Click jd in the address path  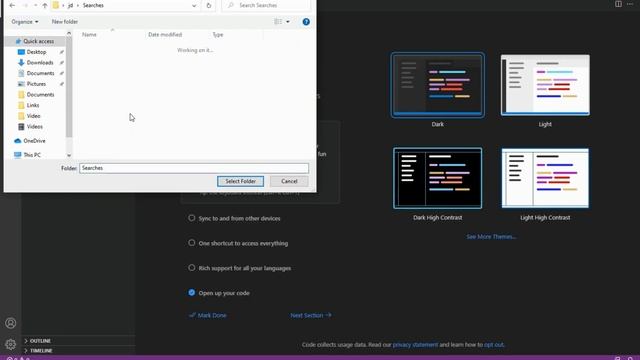click(x=70, y=5)
